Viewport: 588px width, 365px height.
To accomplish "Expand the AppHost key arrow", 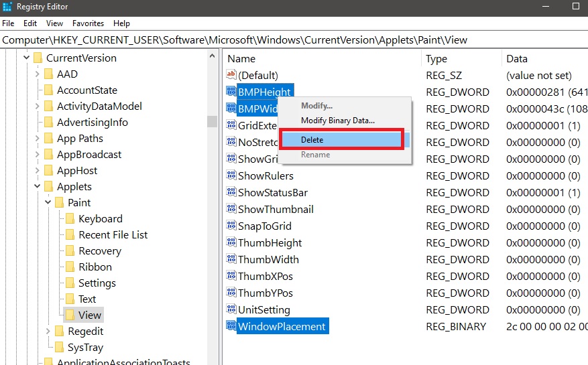I will [x=37, y=171].
